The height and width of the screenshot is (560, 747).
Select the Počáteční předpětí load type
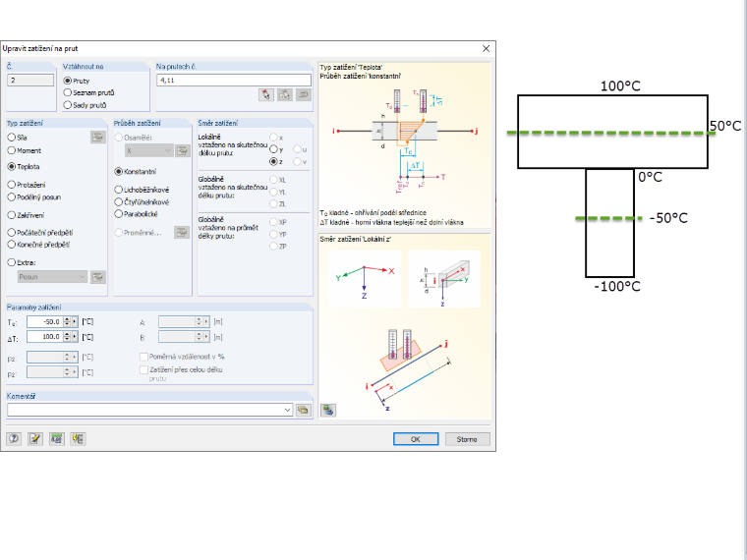point(12,233)
